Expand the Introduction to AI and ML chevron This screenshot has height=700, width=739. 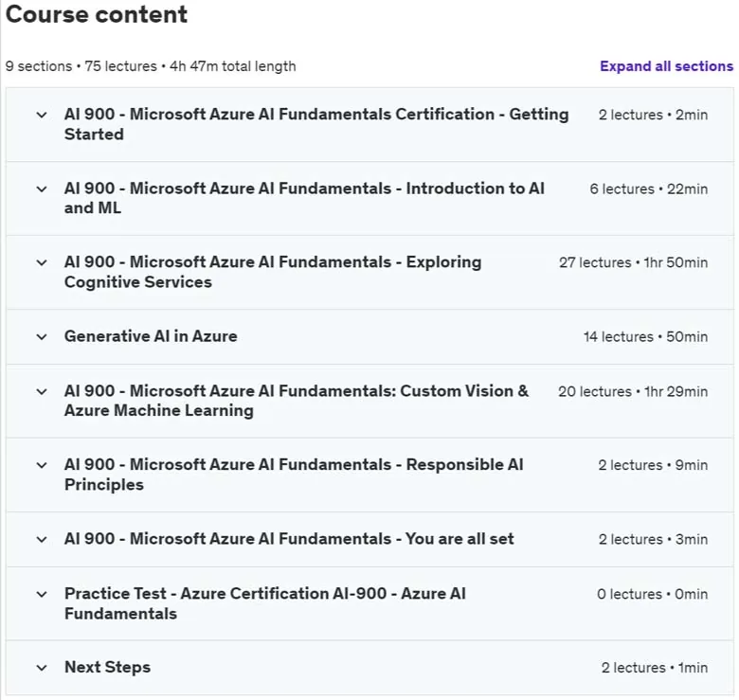coord(42,189)
